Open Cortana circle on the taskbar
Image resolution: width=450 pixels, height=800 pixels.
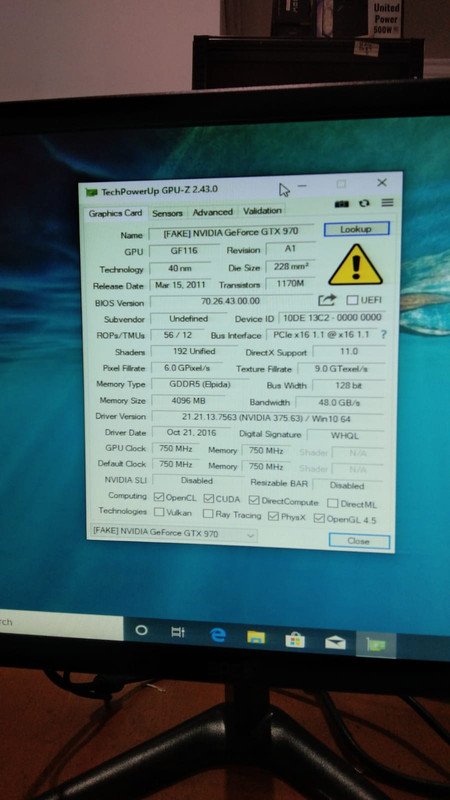click(x=141, y=631)
